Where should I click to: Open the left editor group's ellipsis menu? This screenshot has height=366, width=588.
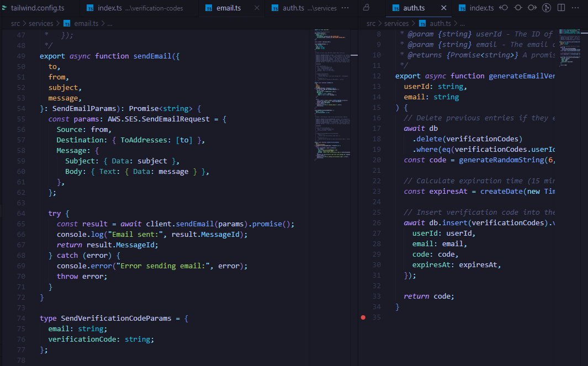345,8
